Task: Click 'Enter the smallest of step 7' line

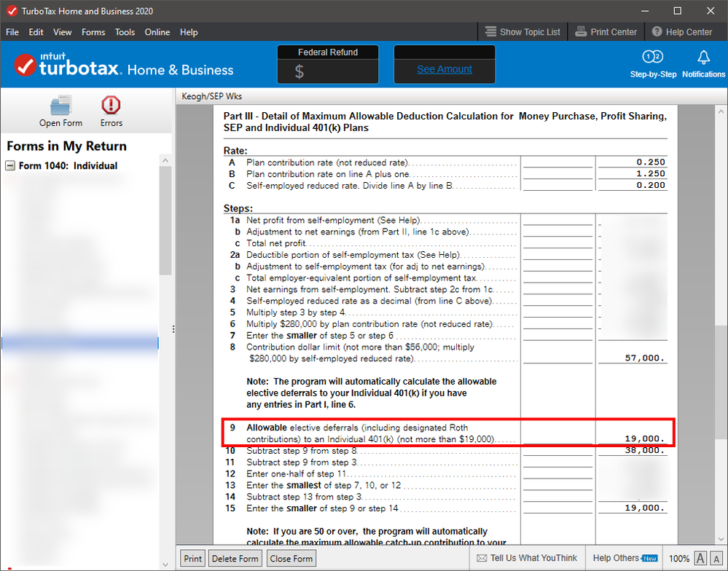Action: [x=324, y=485]
